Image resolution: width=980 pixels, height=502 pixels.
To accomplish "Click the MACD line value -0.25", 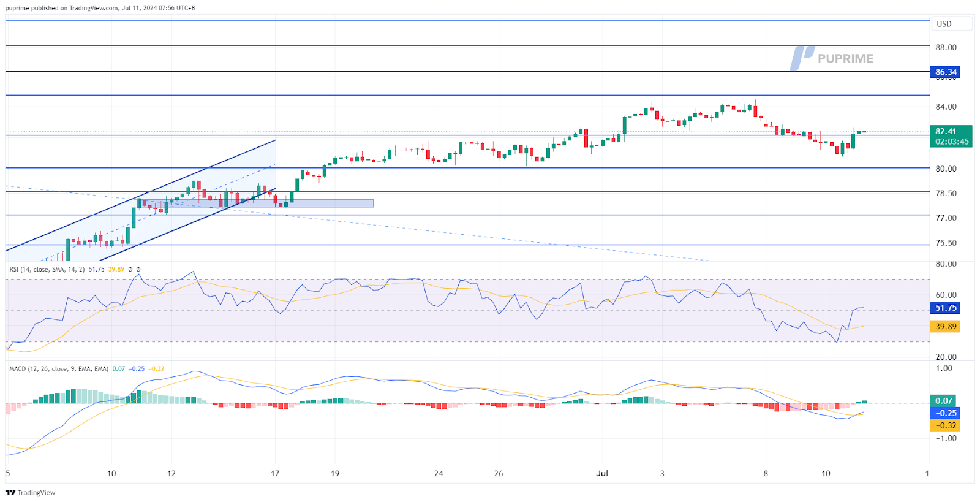I will pos(945,413).
